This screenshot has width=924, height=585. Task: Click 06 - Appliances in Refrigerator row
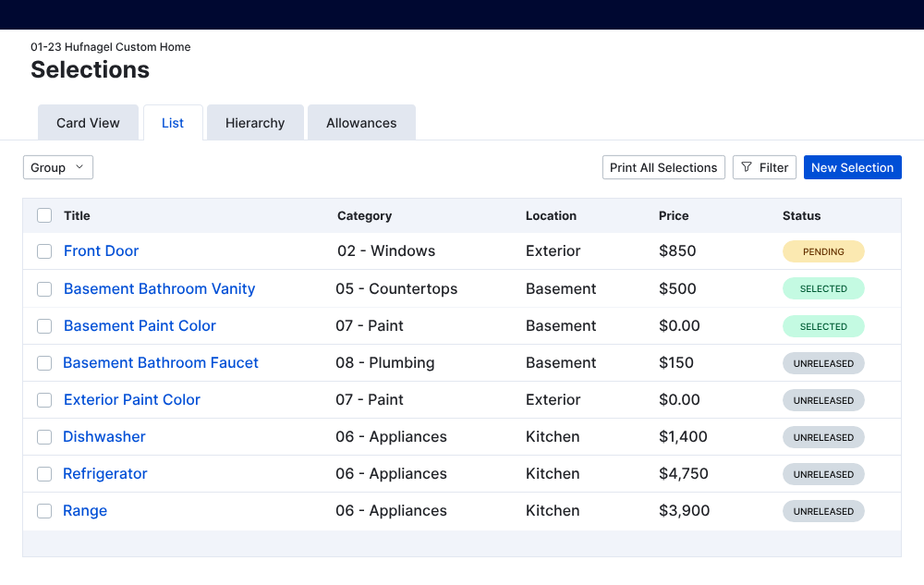(391, 474)
